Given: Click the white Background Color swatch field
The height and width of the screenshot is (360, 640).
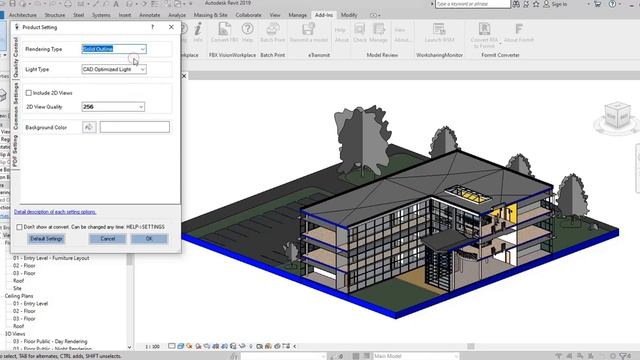Looking at the screenshot, I should 135,127.
